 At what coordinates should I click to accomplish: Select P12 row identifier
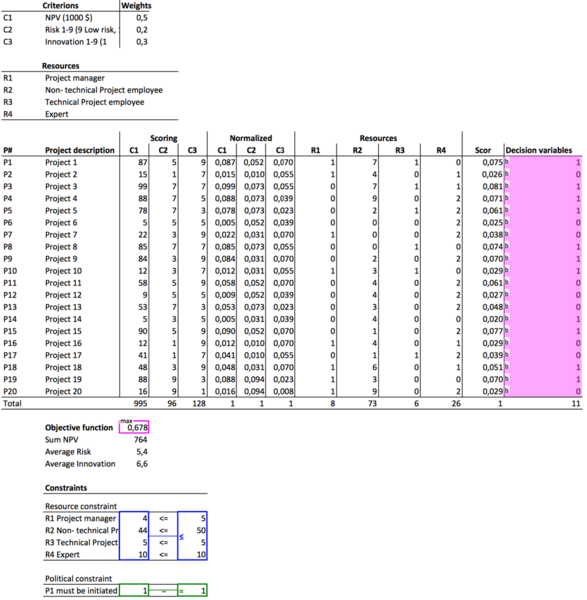(x=10, y=295)
